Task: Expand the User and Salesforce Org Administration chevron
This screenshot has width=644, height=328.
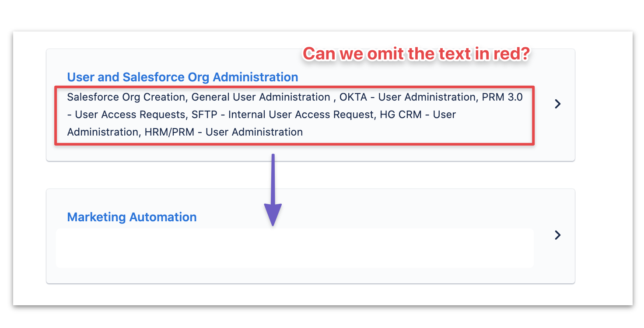Action: click(x=557, y=104)
